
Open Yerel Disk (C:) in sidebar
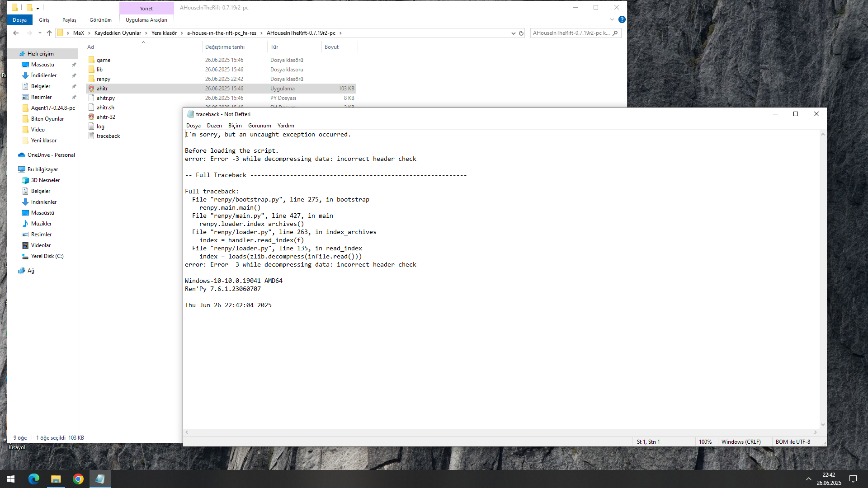tap(47, 256)
